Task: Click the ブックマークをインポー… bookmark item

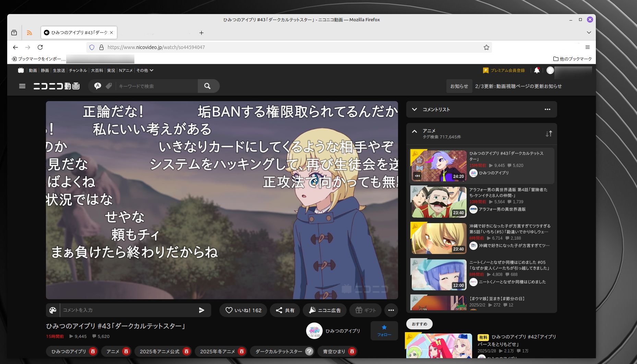Action: [x=38, y=59]
